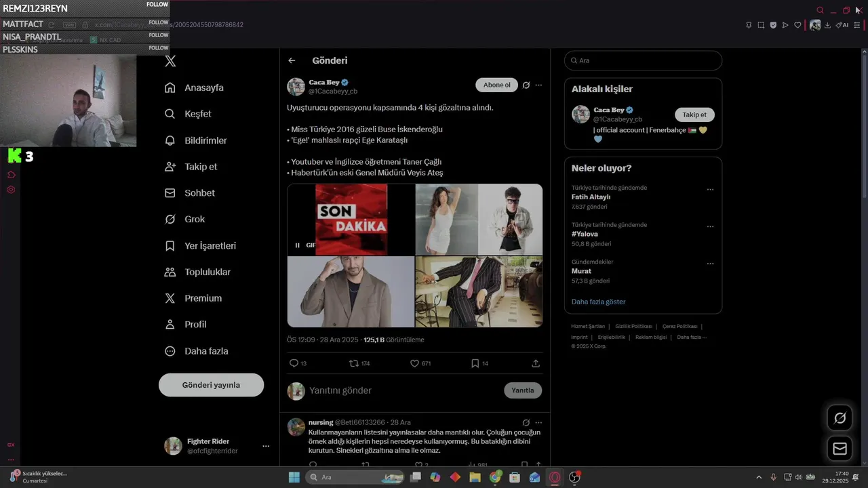
Task: Pause the SON DAKİKA GIF
Action: pos(297,245)
